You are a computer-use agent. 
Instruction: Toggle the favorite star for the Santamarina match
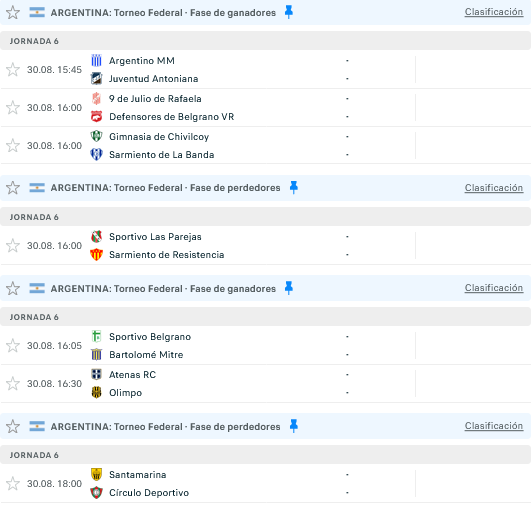pyautogui.click(x=13, y=483)
